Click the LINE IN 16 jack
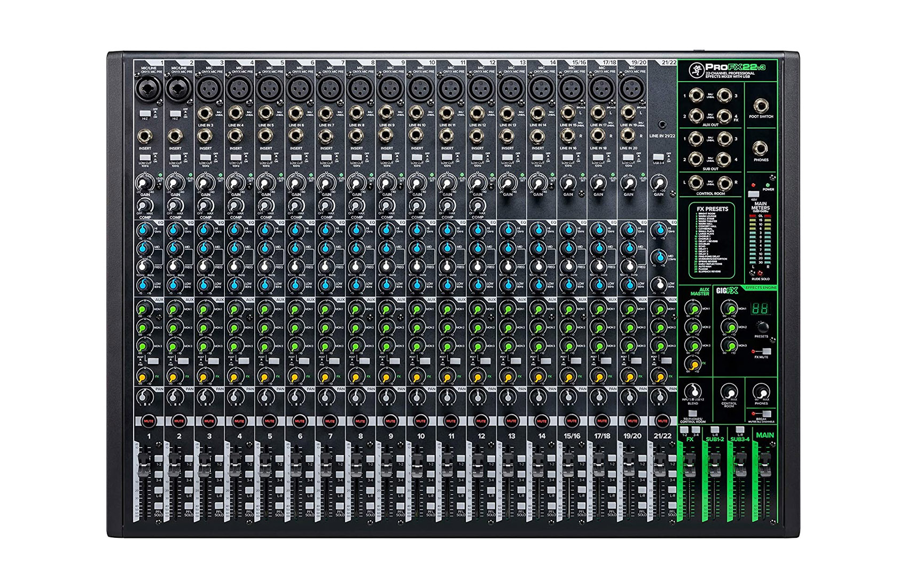907x588 pixels. tap(567, 136)
